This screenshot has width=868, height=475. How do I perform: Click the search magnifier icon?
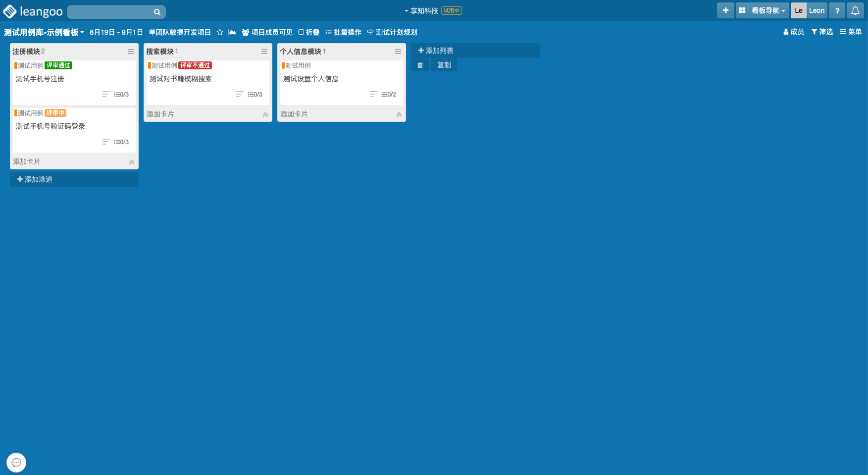point(157,12)
